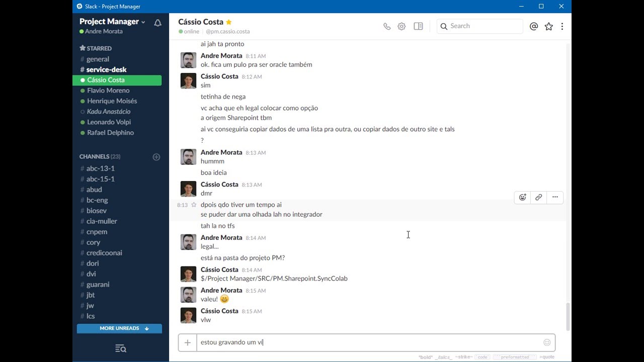Add a new channel plus icon

click(x=156, y=157)
